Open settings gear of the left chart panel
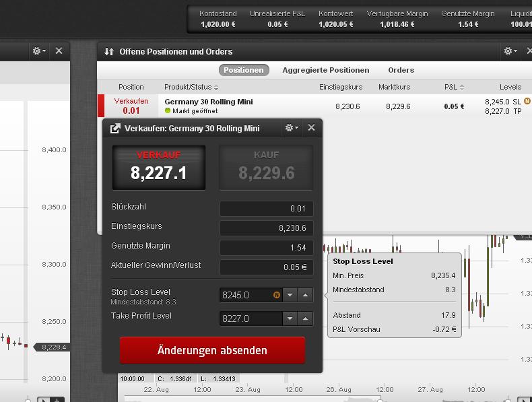 [x=38, y=51]
